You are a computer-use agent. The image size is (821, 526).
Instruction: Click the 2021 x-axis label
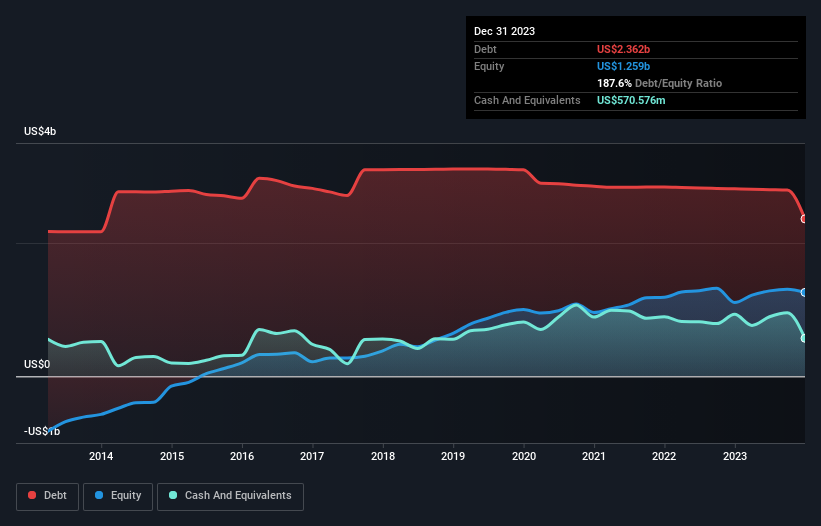[594, 456]
